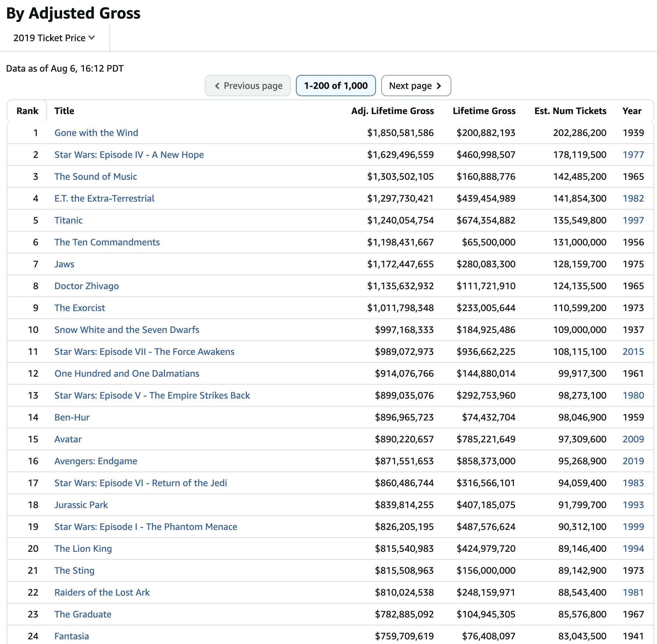The image size is (657, 644).
Task: Open Raiders of the Lost Ark link
Action: [x=102, y=592]
